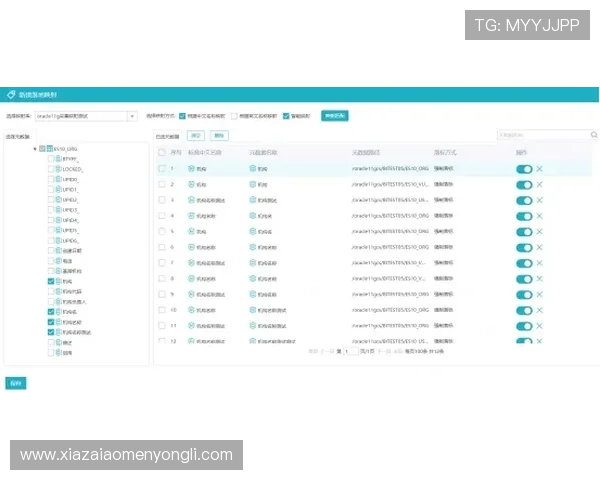
Task: Collapse the ES10_ORG tree node
Action: click(35, 148)
